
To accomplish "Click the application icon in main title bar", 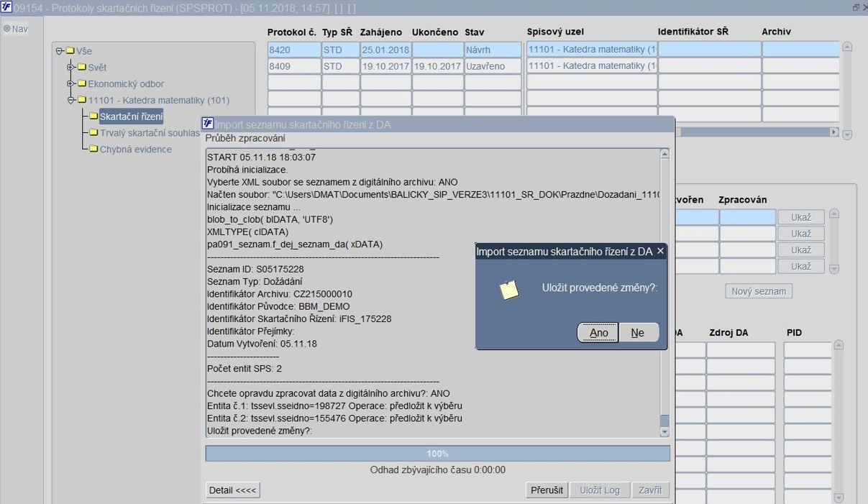I will click(x=6, y=7).
